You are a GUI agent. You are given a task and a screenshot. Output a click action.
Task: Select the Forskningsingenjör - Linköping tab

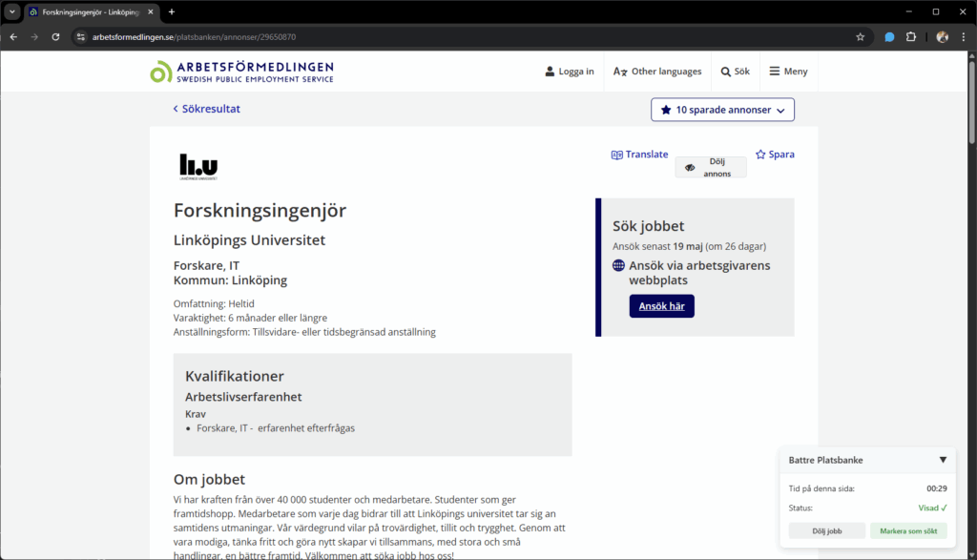pos(91,11)
